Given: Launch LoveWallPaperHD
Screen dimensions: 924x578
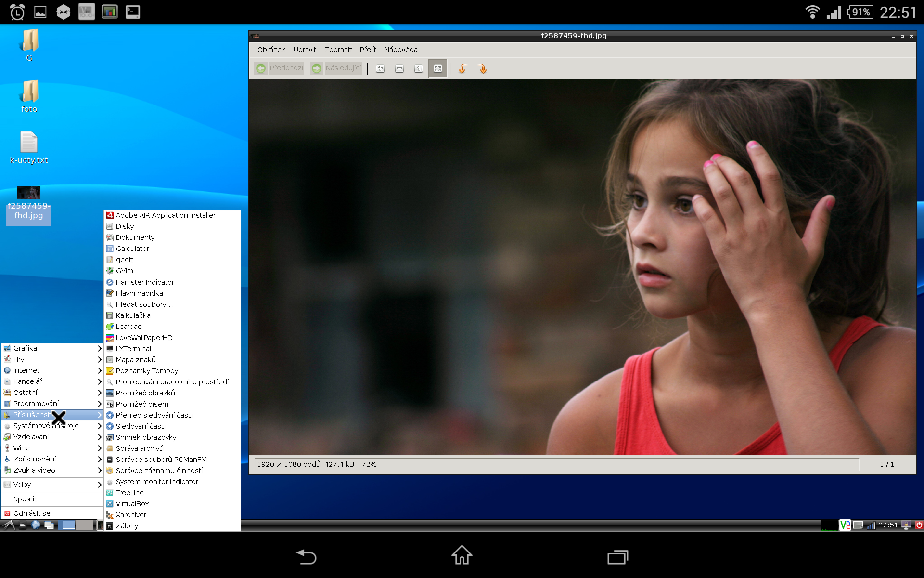Looking at the screenshot, I should tap(172, 338).
